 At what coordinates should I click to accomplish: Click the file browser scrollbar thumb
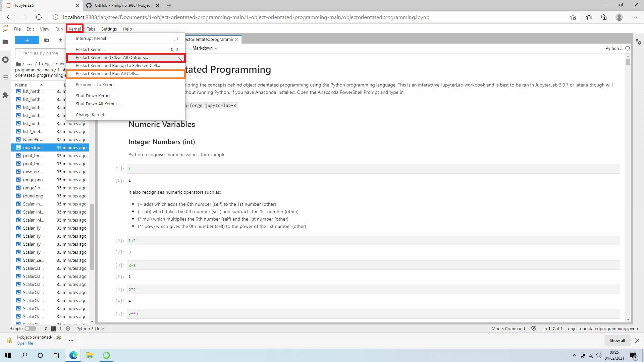(92, 237)
